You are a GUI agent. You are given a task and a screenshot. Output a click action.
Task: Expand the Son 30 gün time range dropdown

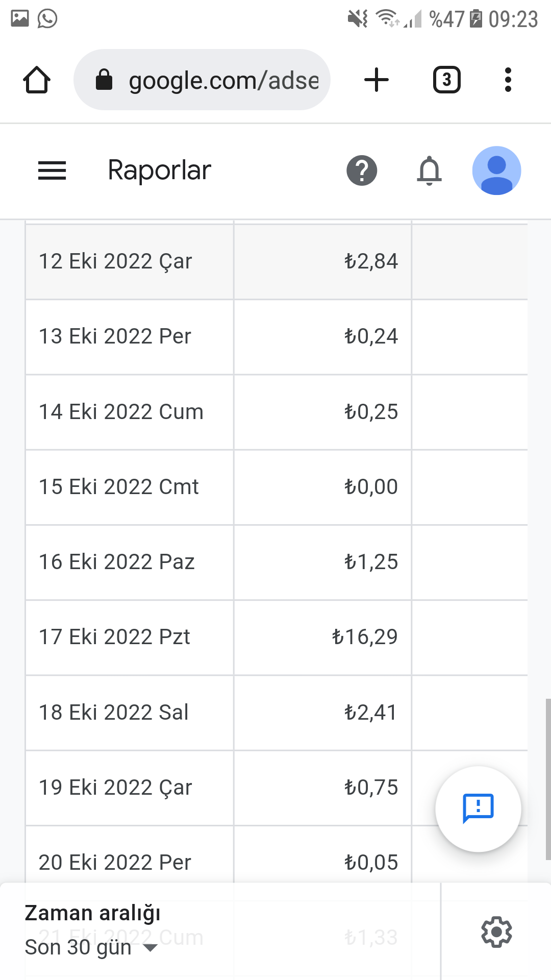pos(91,947)
